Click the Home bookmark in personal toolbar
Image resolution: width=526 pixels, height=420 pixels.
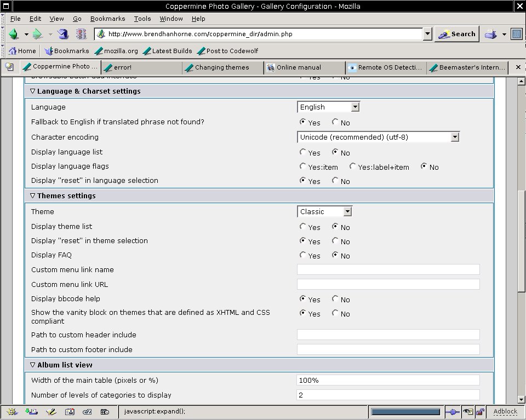click(22, 51)
